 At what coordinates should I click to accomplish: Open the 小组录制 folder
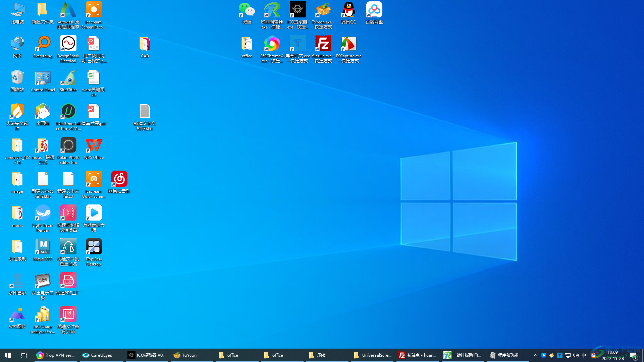[17, 250]
